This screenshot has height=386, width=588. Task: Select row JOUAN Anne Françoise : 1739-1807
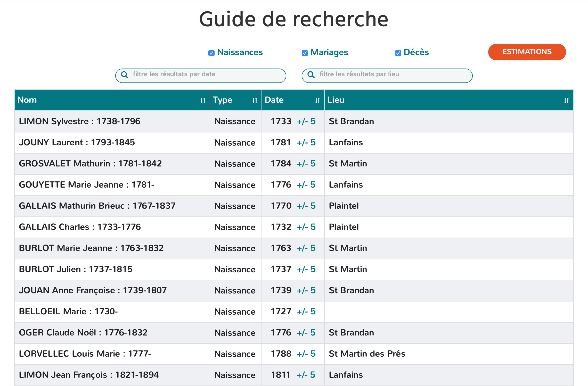tap(294, 290)
